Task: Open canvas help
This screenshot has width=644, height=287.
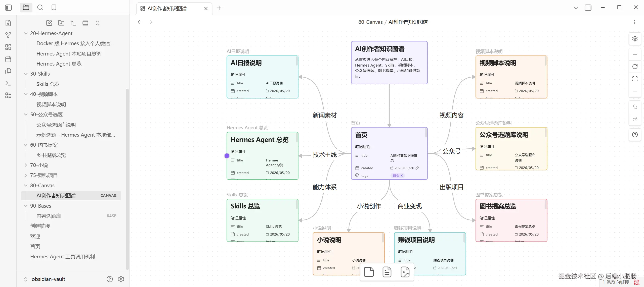Action: click(635, 135)
